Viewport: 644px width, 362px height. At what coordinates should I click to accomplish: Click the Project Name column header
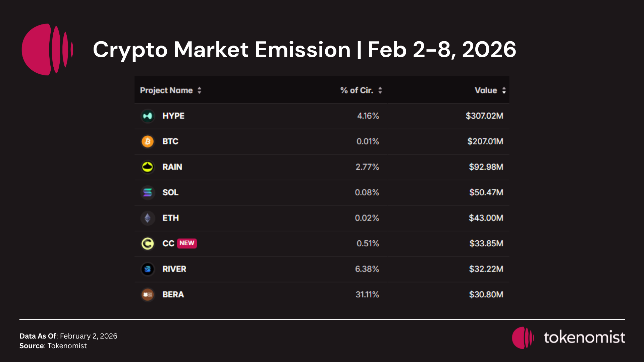(x=166, y=90)
